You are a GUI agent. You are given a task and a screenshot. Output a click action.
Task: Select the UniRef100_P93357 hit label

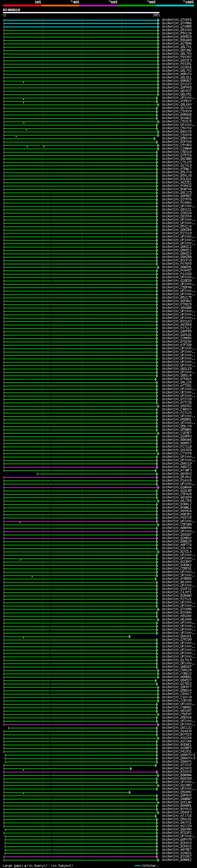coord(177,57)
